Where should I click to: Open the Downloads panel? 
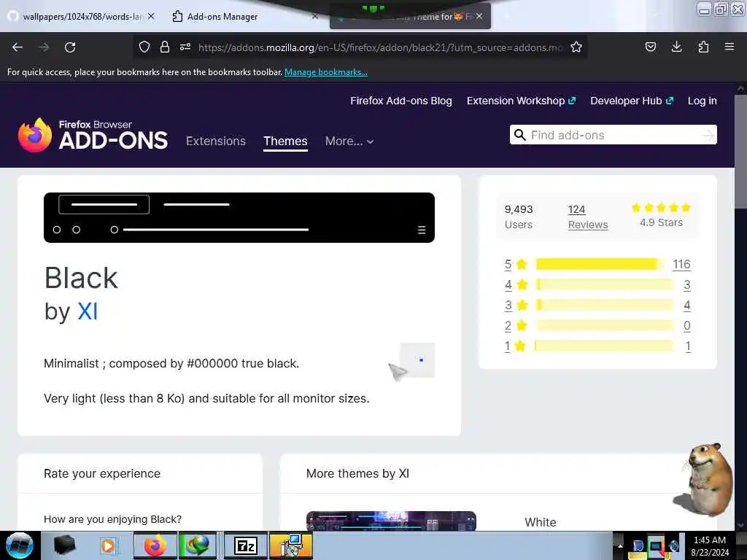676,47
